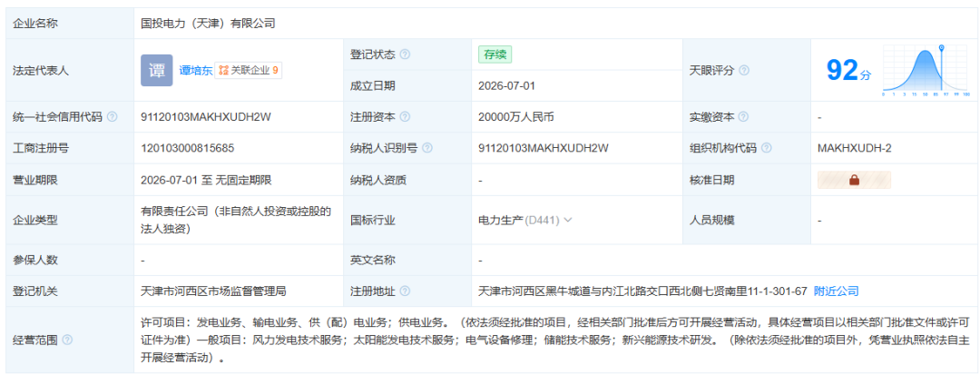The image size is (980, 375).
Task: Select taxpayer ID value in 纳税人识别号 row
Action: (544, 148)
